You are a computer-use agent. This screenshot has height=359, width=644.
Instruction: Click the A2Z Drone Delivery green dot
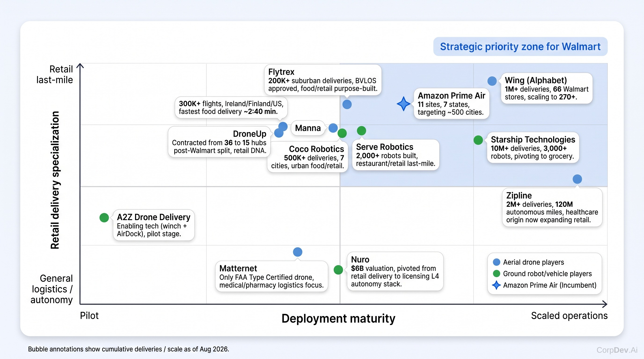(104, 218)
